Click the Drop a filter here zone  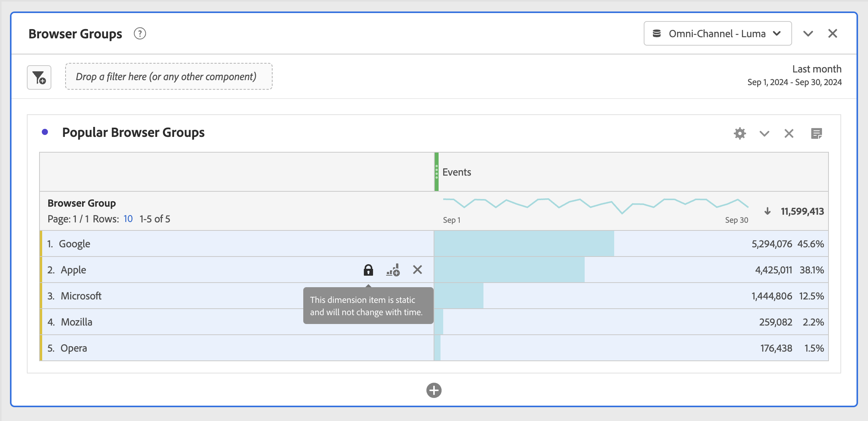[x=169, y=77]
